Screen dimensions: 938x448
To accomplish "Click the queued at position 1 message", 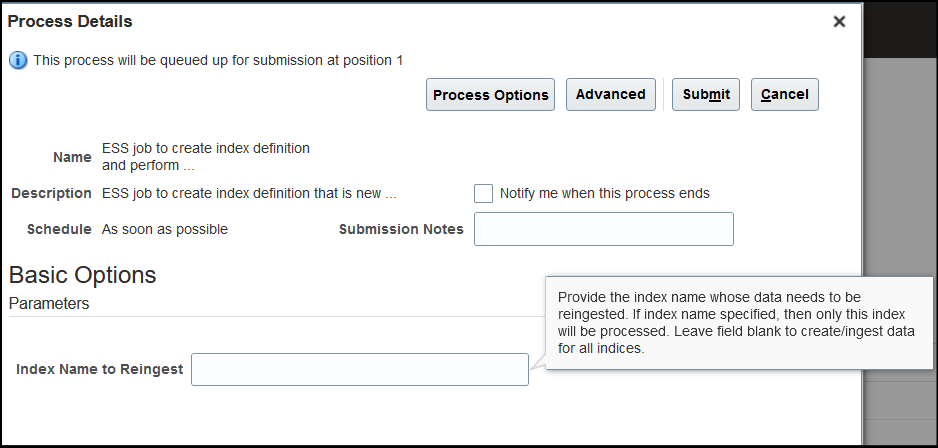I will pos(218,60).
